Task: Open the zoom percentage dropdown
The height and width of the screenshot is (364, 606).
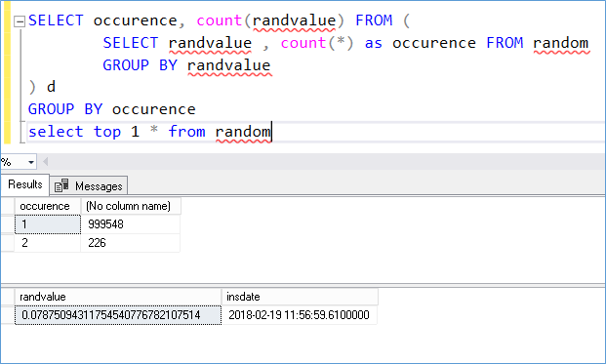Action: (31, 162)
